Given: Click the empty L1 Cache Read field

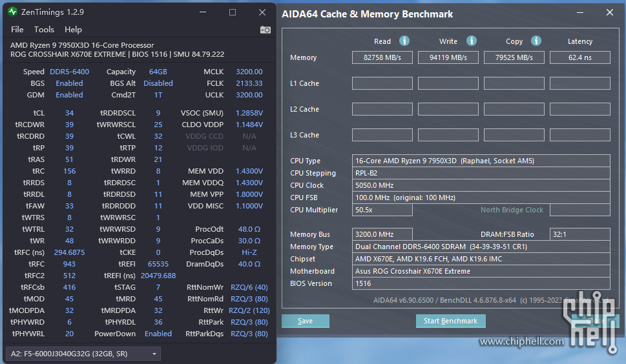Looking at the screenshot, I should tap(382, 83).
